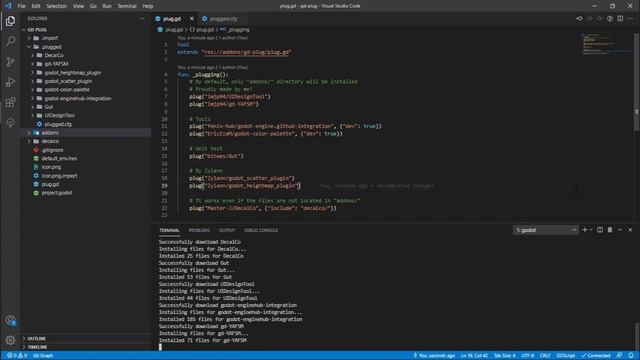
Task: Open the File menu
Action: (22, 6)
